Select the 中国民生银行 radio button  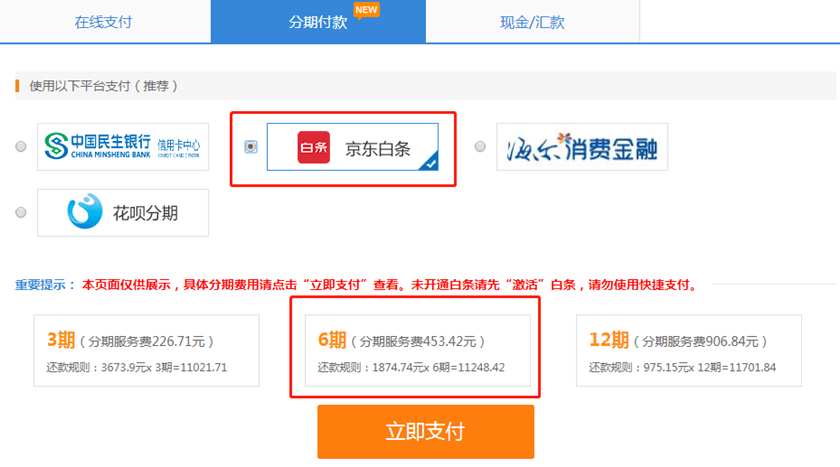pyautogui.click(x=21, y=146)
